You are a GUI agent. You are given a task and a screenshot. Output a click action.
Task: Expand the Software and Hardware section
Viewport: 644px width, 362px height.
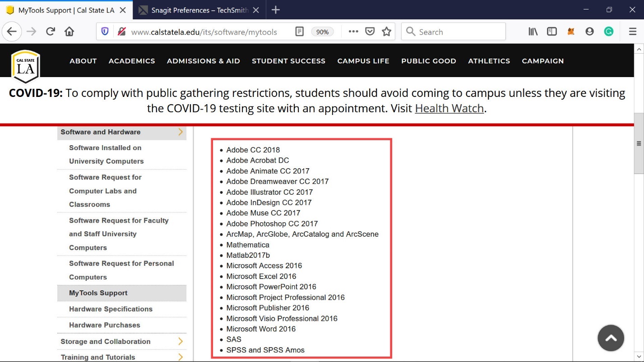[x=181, y=132]
